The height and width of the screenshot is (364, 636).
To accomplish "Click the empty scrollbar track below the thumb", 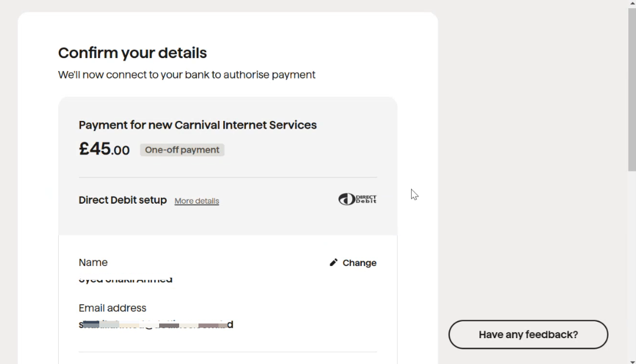I will point(632,264).
